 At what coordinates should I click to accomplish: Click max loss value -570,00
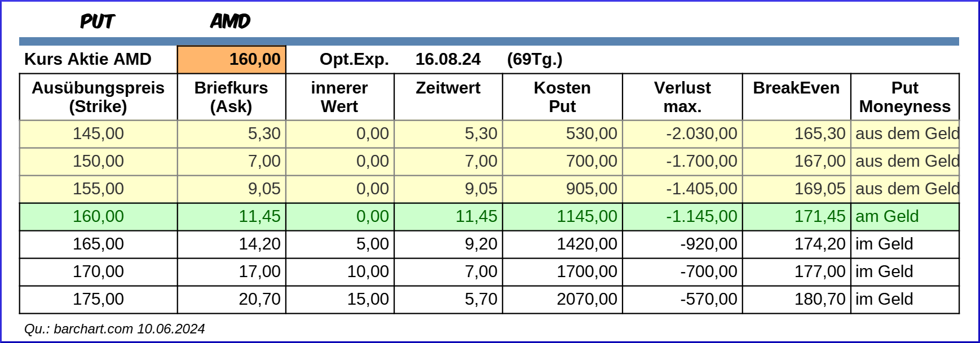pyautogui.click(x=682, y=299)
